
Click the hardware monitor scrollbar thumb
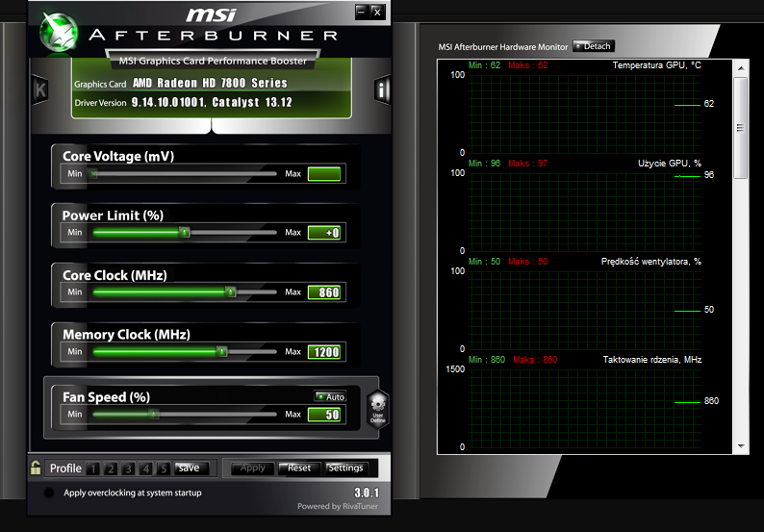point(741,128)
